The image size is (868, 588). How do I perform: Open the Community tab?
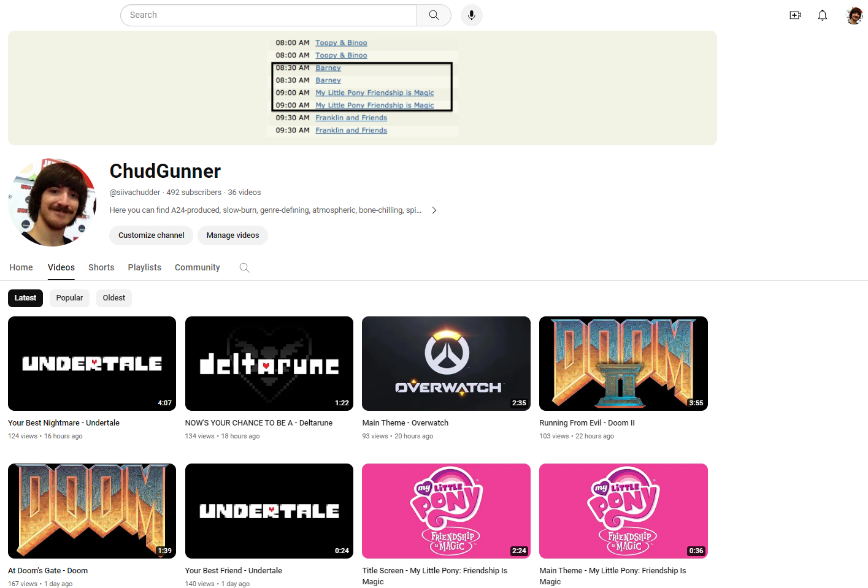pos(198,267)
